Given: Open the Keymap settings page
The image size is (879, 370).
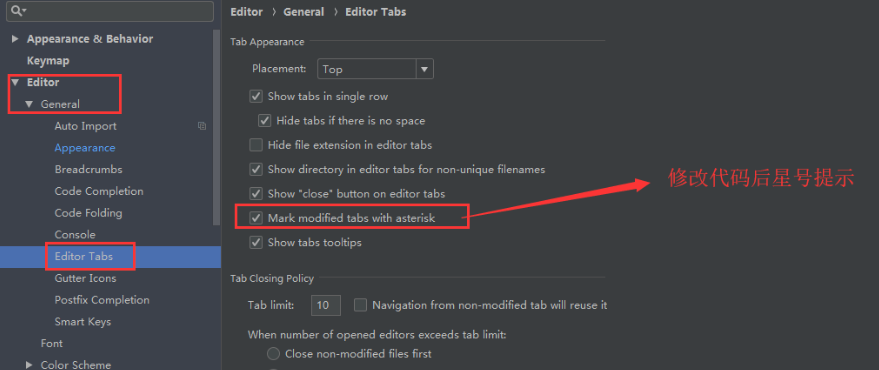Looking at the screenshot, I should coord(48,61).
